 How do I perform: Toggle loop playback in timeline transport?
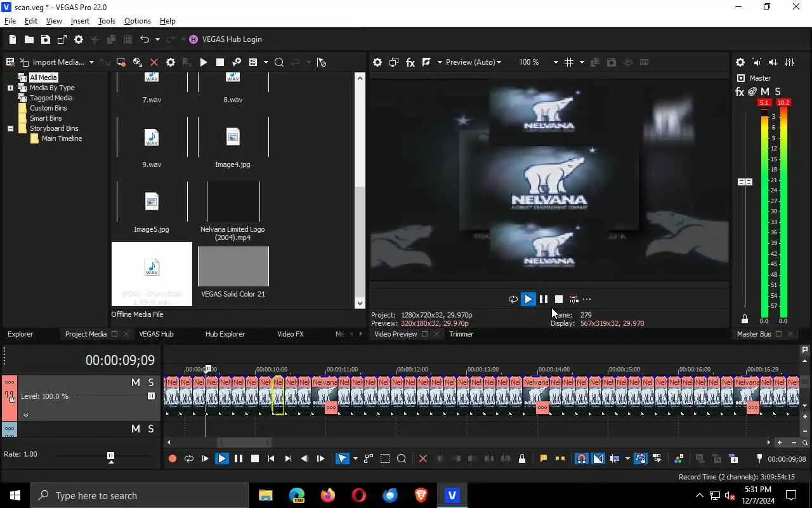pyautogui.click(x=189, y=458)
